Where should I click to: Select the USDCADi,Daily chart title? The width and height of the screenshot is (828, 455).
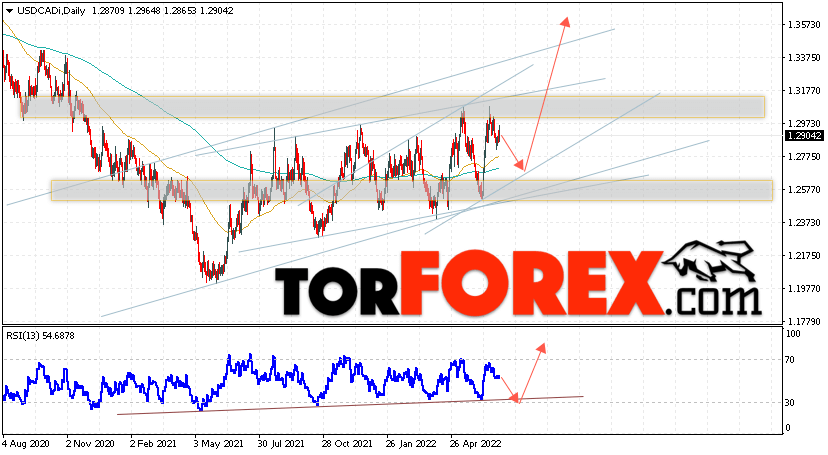click(51, 11)
